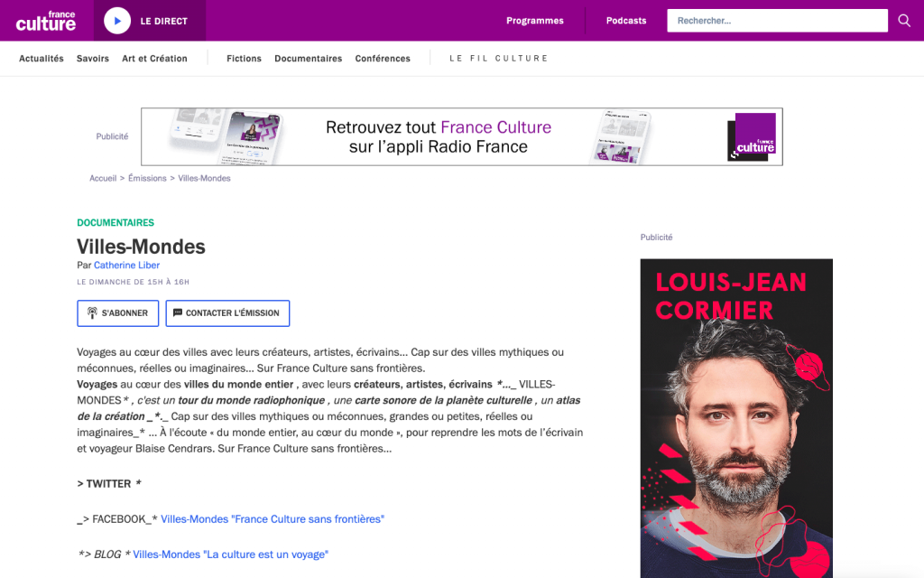This screenshot has height=578, width=924.
Task: Open Facebook link Villes-Mondes France Culture sans frontières
Action: 273,519
